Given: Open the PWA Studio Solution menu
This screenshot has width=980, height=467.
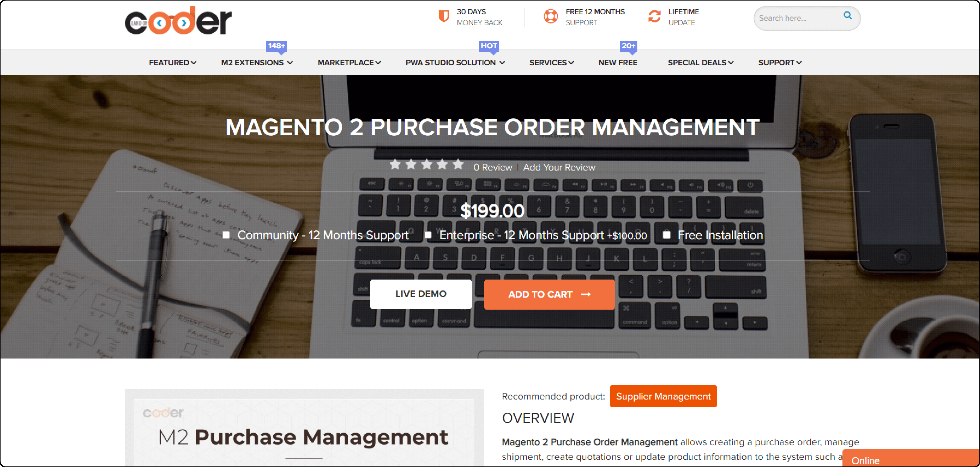Looking at the screenshot, I should [455, 63].
